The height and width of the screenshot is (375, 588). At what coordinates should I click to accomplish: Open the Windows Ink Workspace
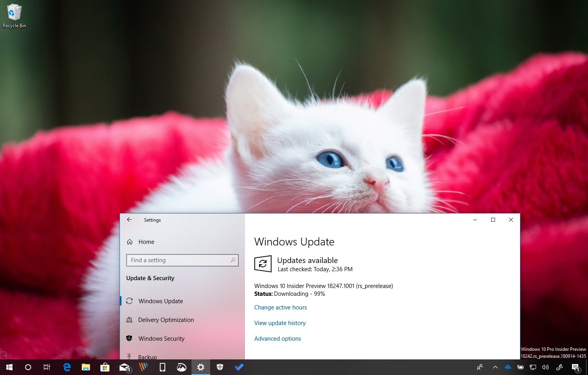pos(559,367)
